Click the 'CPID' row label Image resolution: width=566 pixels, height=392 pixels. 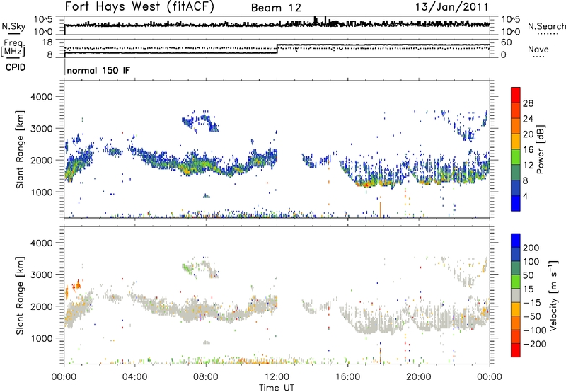[16, 67]
